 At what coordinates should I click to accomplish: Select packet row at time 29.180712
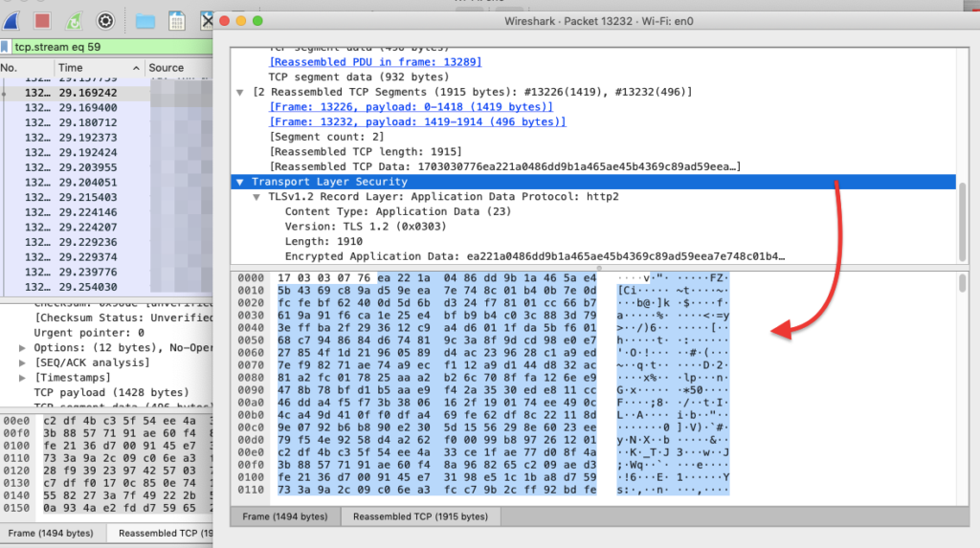pyautogui.click(x=106, y=122)
